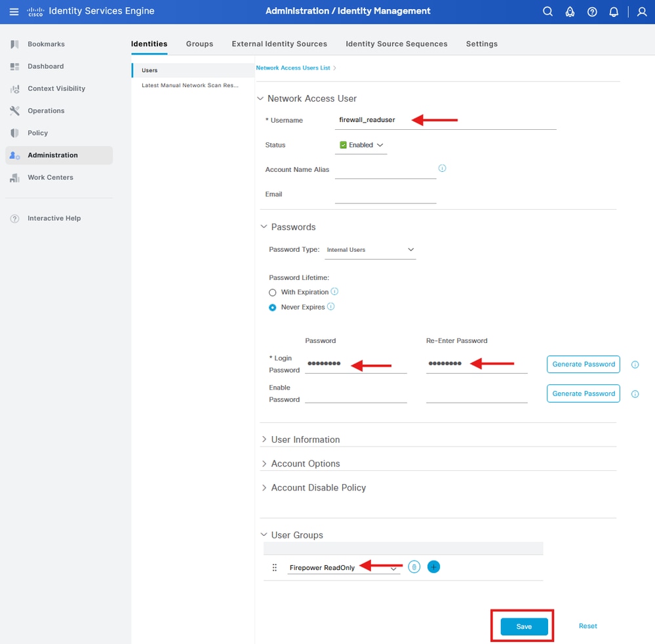Click info icon beside Login Password generator
This screenshot has height=644, width=655.
[x=635, y=365]
